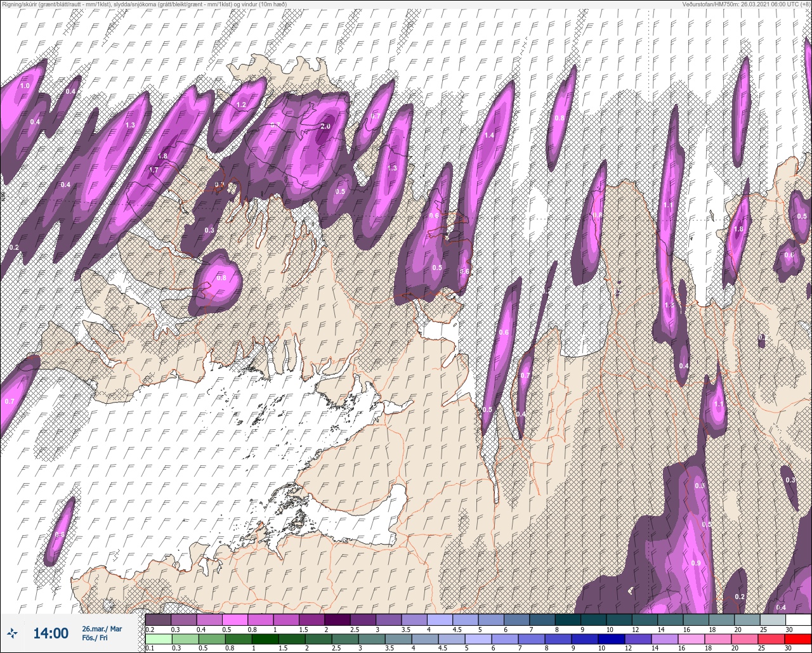The height and width of the screenshot is (653, 812).
Task: Select the white top-row swatch above 30
Action: point(799,619)
